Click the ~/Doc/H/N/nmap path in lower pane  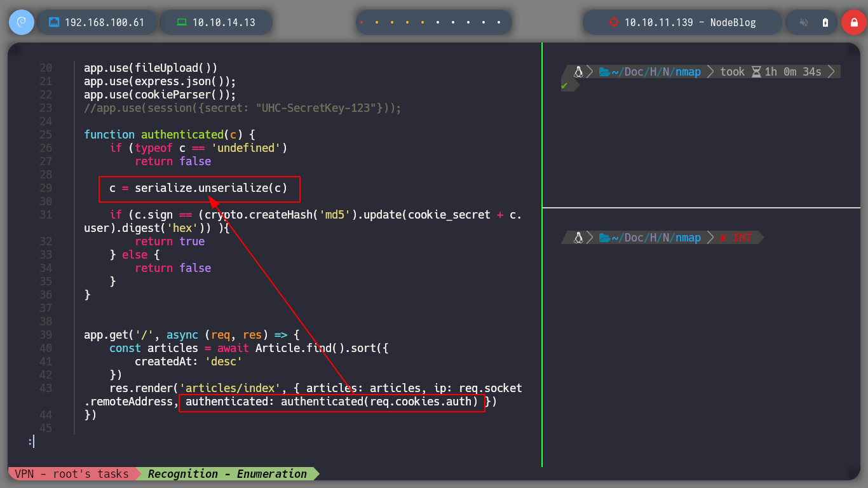click(656, 238)
